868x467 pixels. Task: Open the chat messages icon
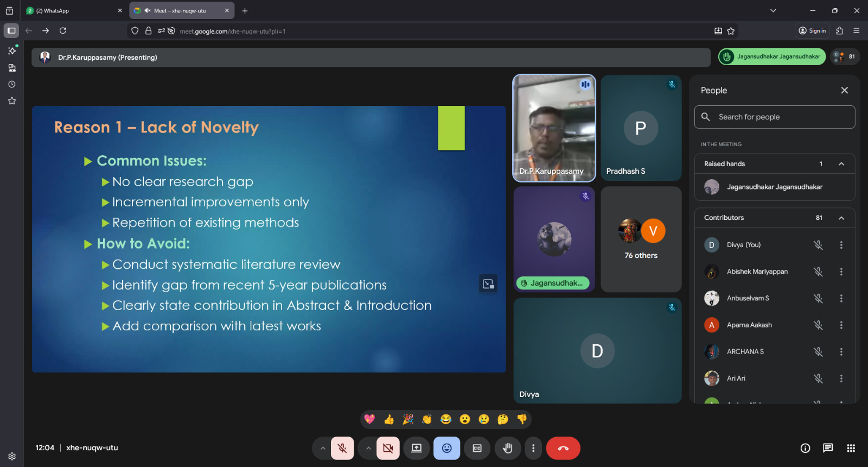coord(828,448)
